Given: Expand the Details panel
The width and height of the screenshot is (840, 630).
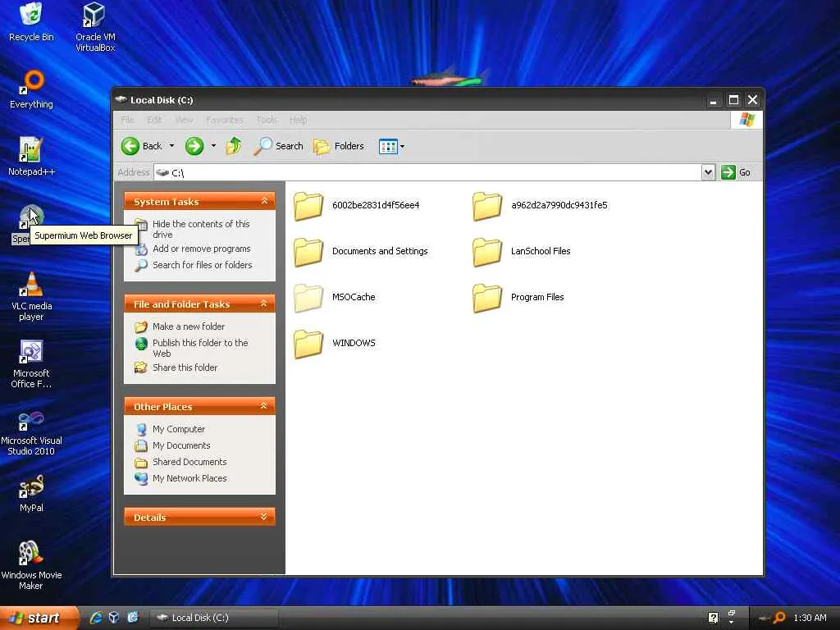Looking at the screenshot, I should (x=264, y=517).
